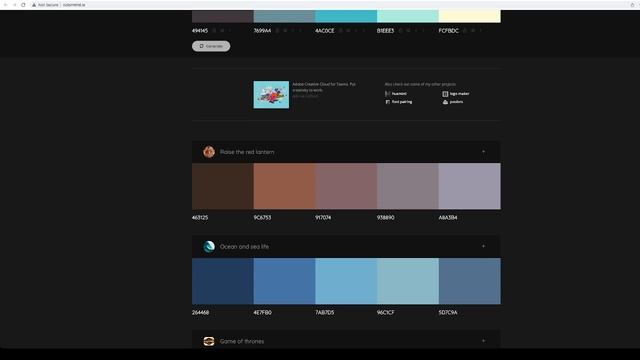
Task: Click the font pairing icon
Action: pos(387,102)
